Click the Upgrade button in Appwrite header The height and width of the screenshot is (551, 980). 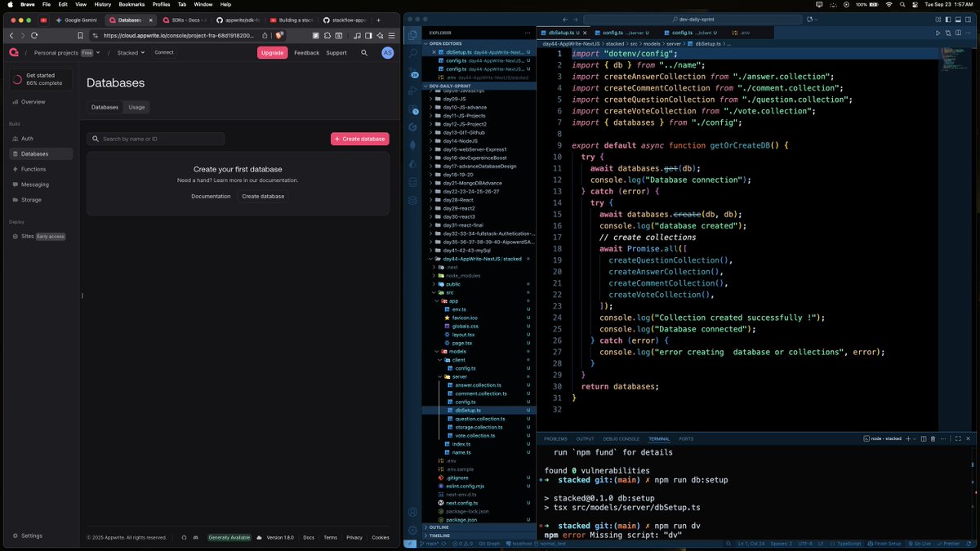(272, 52)
